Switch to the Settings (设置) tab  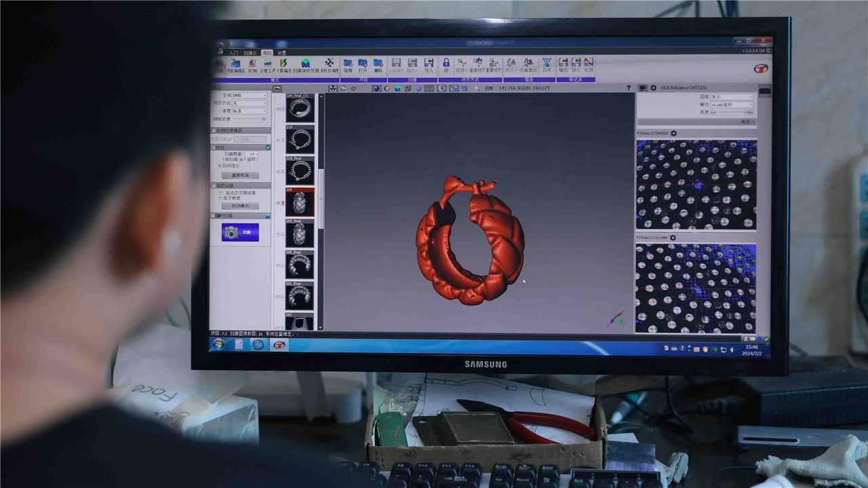(281, 53)
